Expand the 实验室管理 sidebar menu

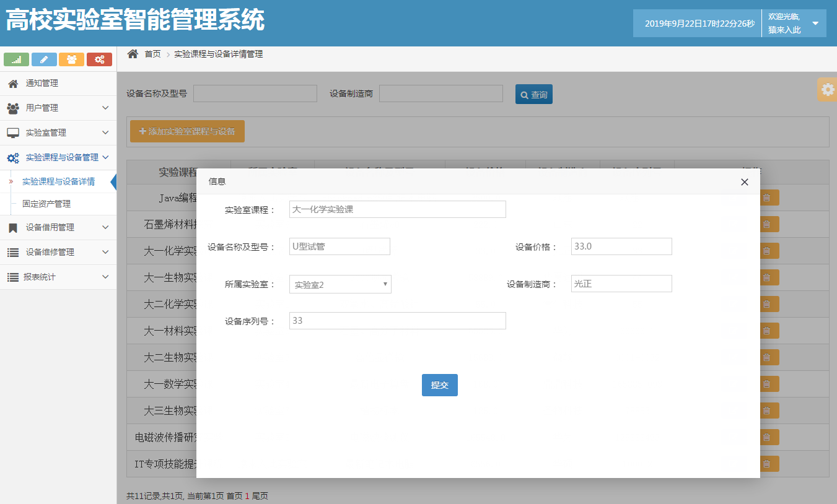(58, 133)
